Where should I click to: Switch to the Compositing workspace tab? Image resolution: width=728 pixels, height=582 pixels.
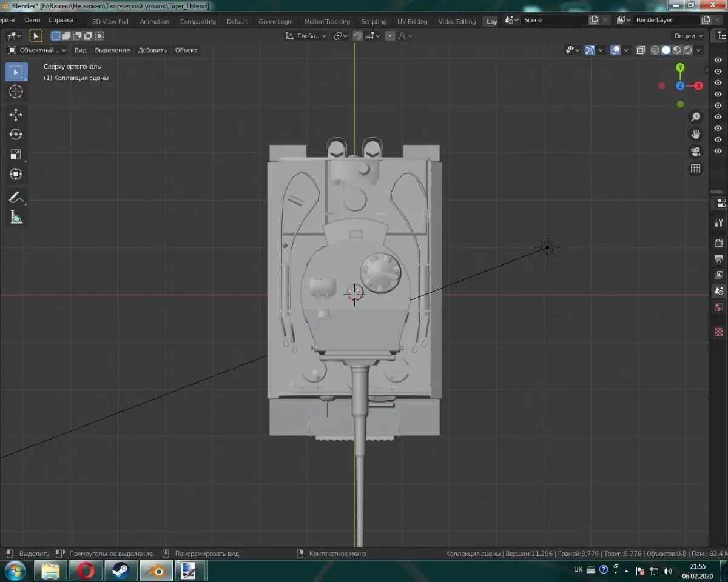(x=198, y=22)
